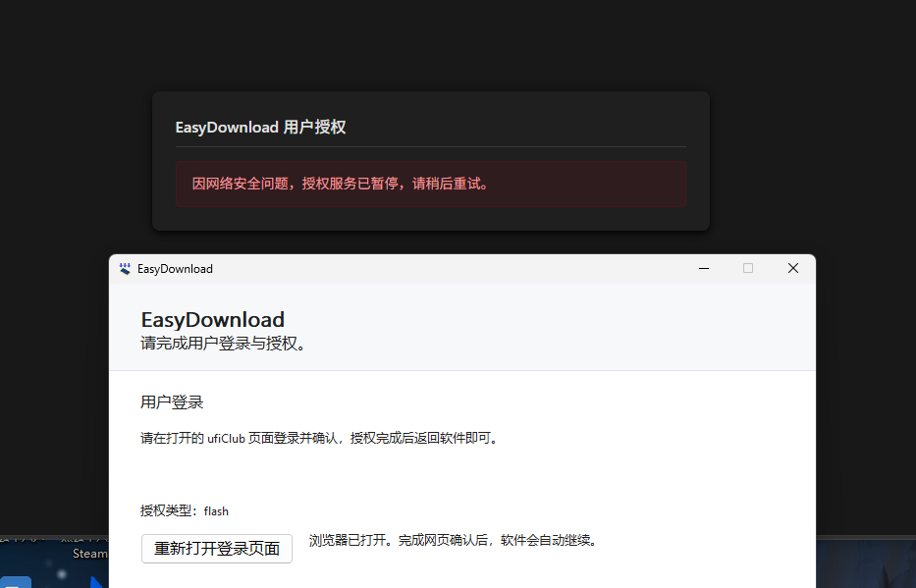This screenshot has width=916, height=588.
Task: Click the ufiClub login instruction text
Action: [x=319, y=438]
